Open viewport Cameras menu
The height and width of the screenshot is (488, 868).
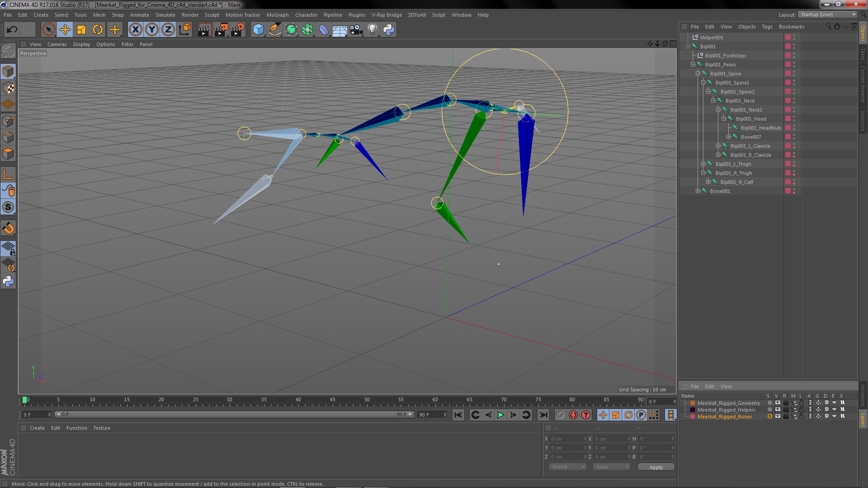click(57, 44)
